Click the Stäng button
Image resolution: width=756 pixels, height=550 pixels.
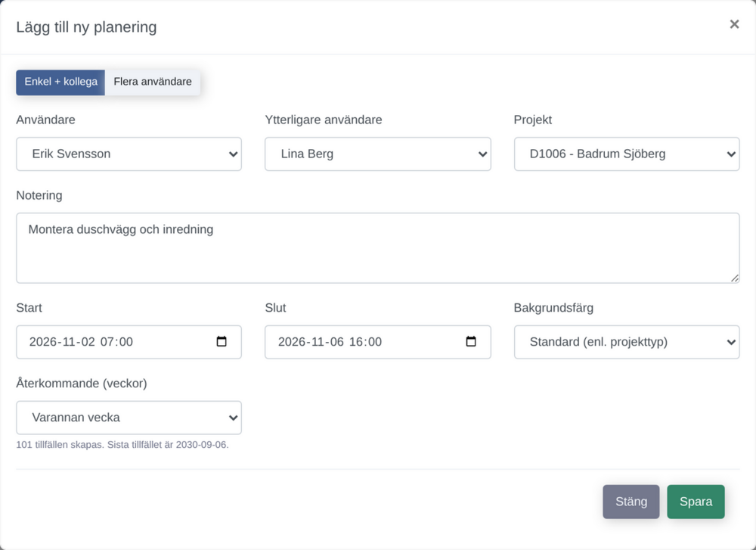[631, 502]
